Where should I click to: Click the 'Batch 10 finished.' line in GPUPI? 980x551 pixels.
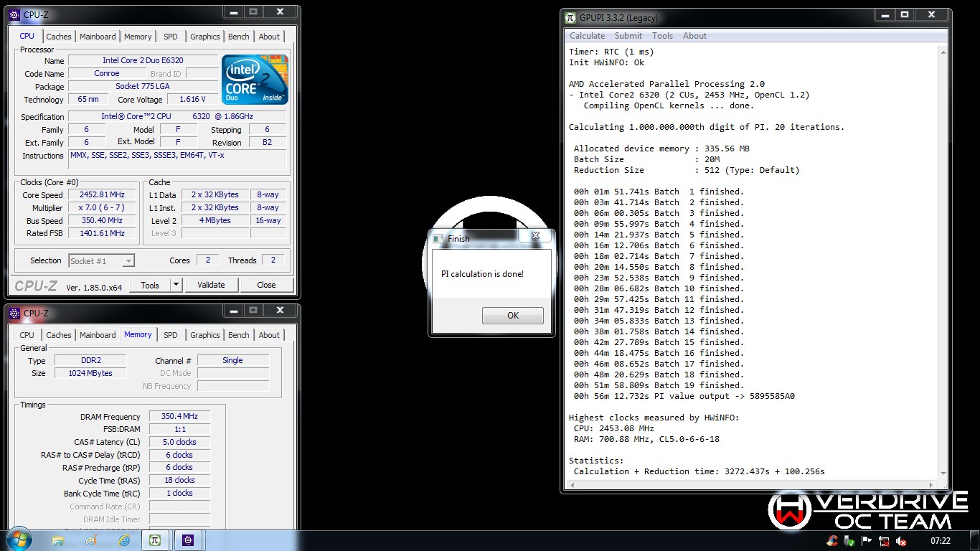point(659,288)
